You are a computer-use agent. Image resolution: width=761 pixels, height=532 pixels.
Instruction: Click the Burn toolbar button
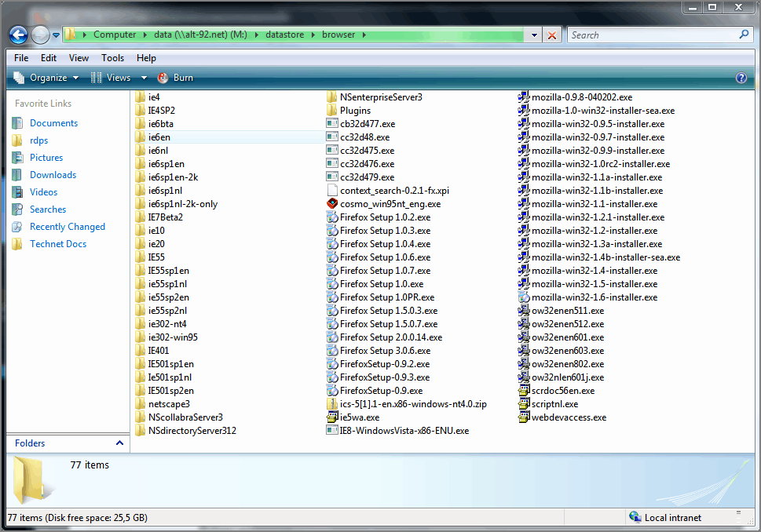[176, 78]
